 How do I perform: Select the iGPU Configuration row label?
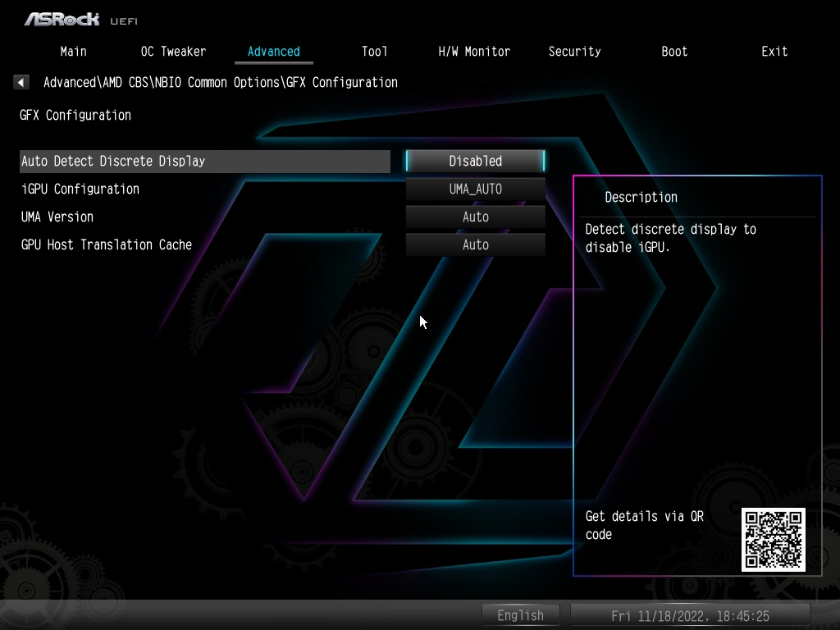pos(80,189)
